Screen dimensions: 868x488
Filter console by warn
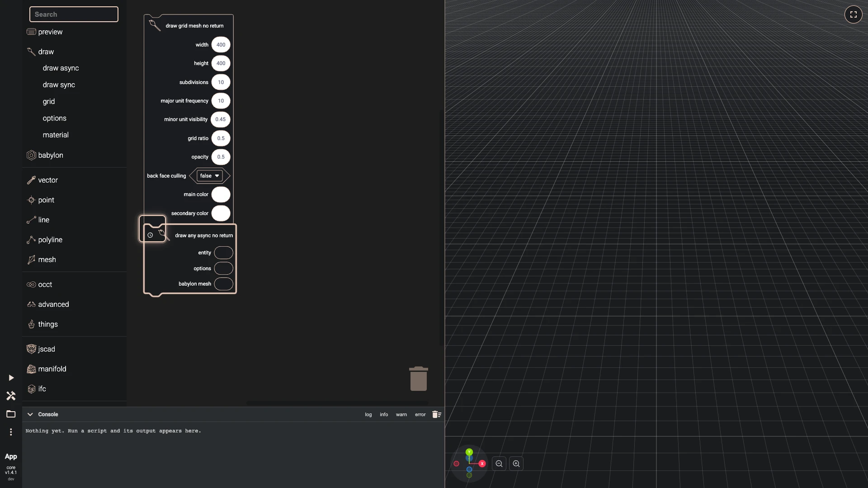[x=401, y=414]
